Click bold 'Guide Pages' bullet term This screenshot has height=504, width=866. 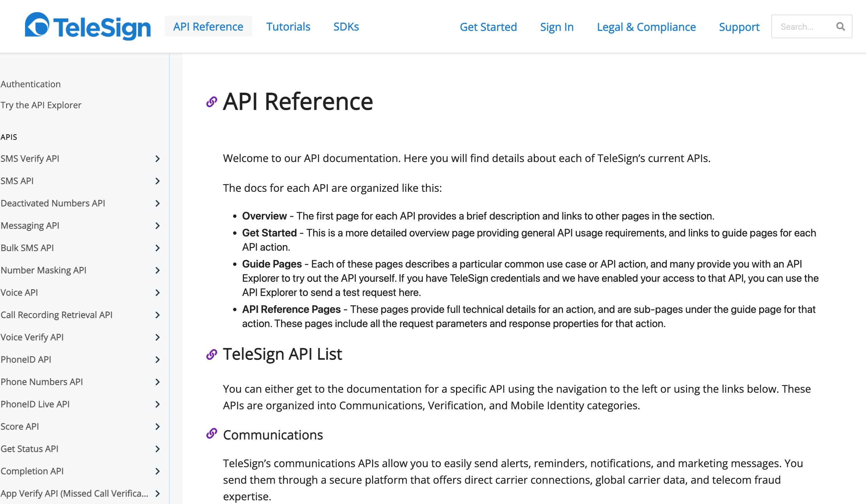[272, 264]
